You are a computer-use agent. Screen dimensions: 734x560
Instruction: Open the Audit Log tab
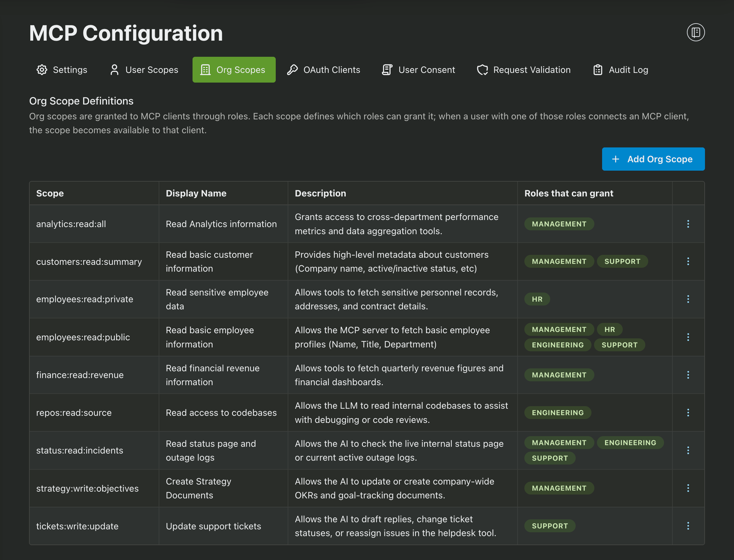pos(620,70)
